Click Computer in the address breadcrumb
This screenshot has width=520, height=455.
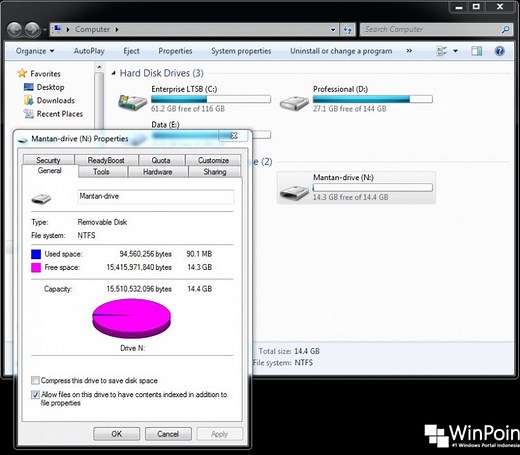point(92,29)
